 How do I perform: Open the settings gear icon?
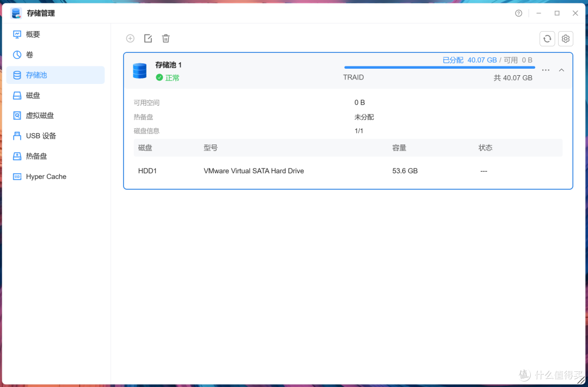(x=566, y=39)
